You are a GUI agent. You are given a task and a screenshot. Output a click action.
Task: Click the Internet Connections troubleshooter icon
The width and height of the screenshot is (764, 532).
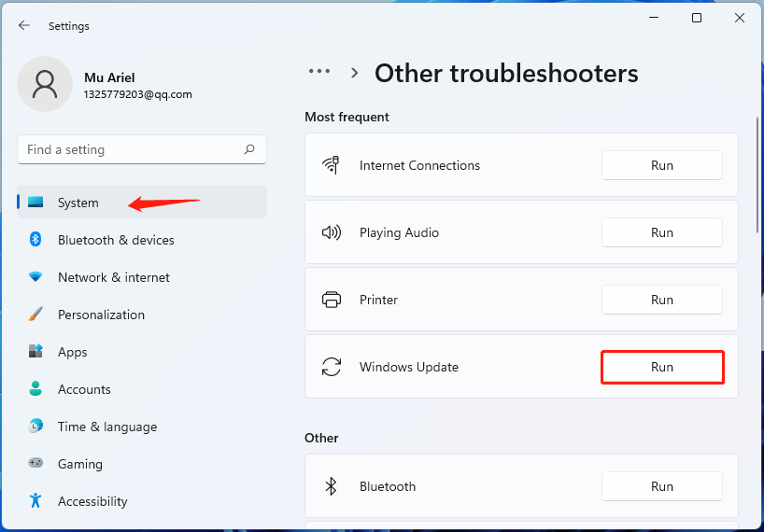coord(332,165)
